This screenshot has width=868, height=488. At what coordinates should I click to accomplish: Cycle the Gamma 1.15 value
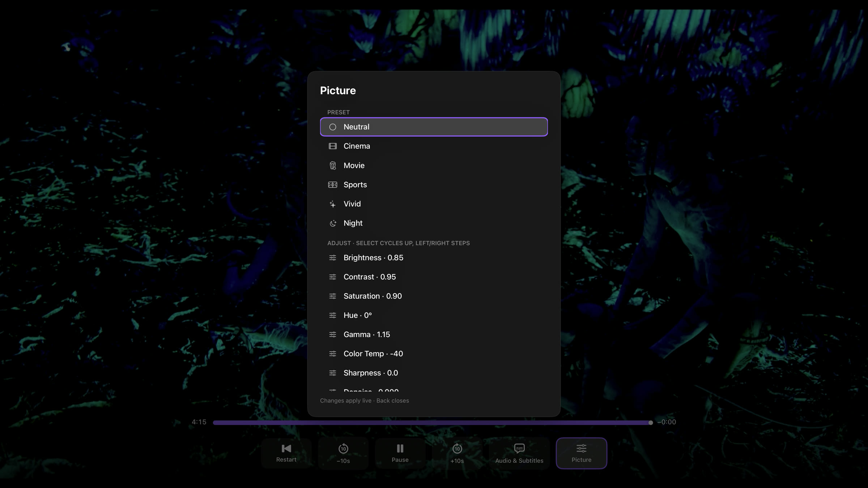click(434, 334)
